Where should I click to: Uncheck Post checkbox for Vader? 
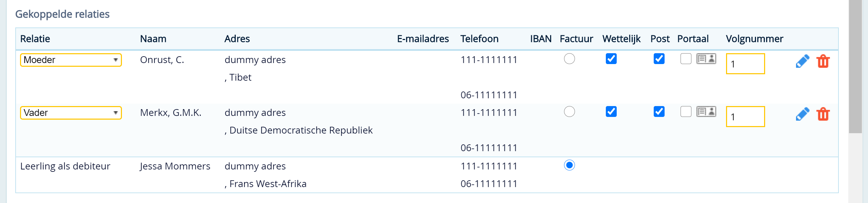pyautogui.click(x=659, y=111)
